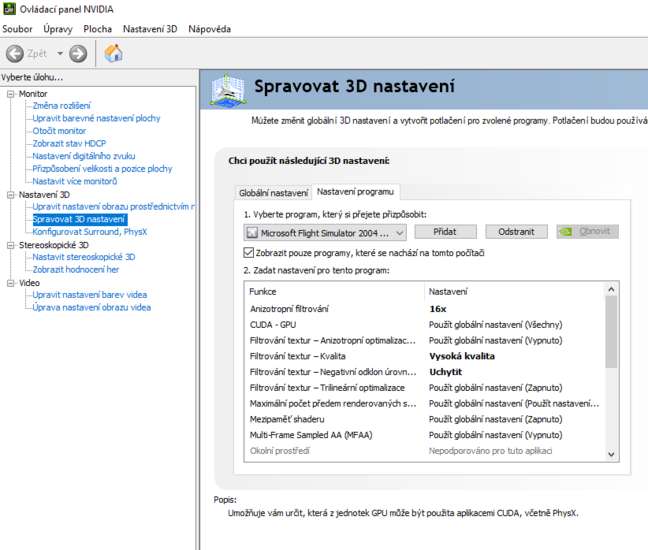Click the Back arrow icon
648x550 pixels.
pyautogui.click(x=15, y=54)
